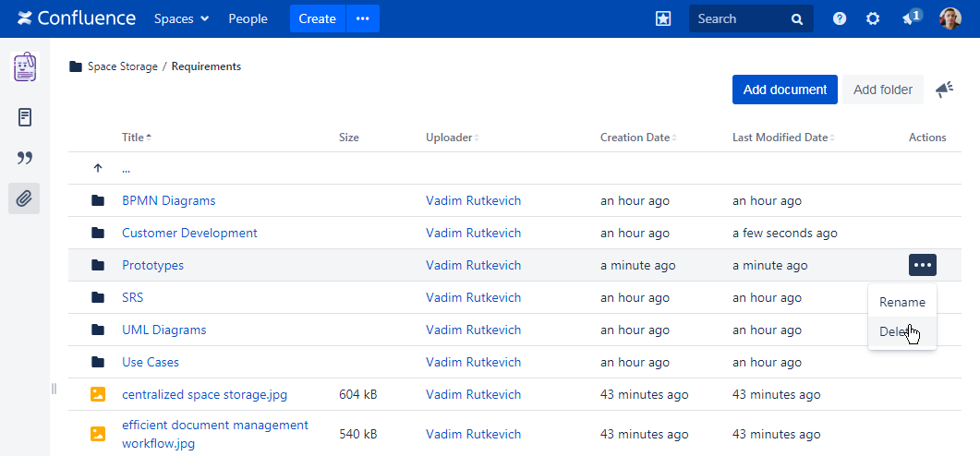980x456 pixels.
Task: Select the attachments paperclip icon in sidebar
Action: tap(25, 198)
